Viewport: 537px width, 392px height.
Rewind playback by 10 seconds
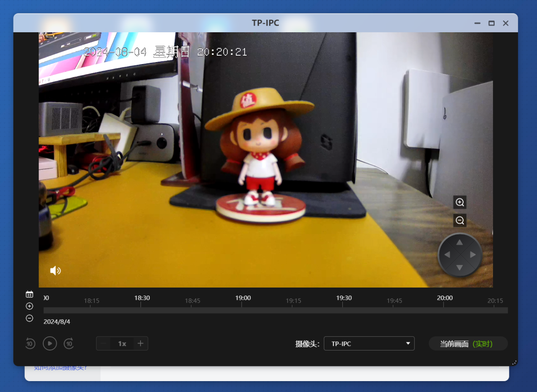pos(30,344)
